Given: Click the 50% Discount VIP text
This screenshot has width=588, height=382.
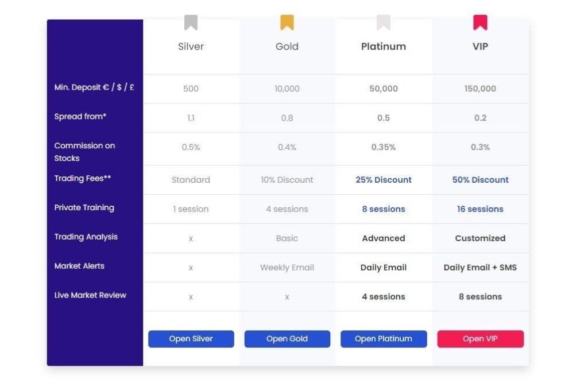Looking at the screenshot, I should 480,180.
